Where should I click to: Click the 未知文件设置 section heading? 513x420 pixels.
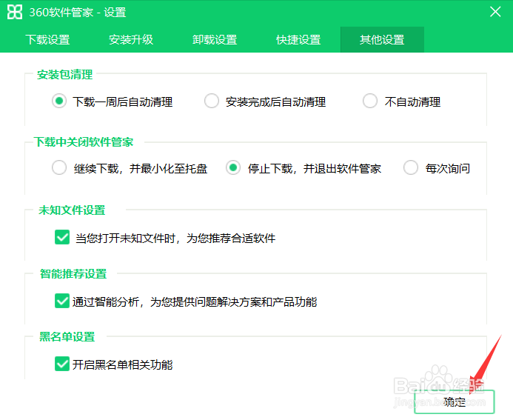[x=72, y=210]
